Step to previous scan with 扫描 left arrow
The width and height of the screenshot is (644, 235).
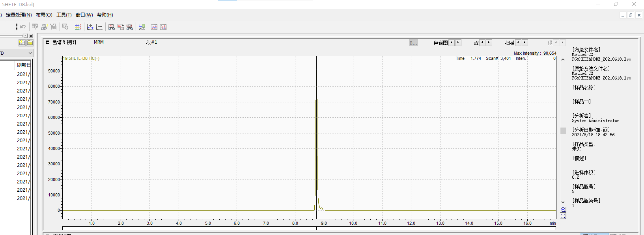518,43
